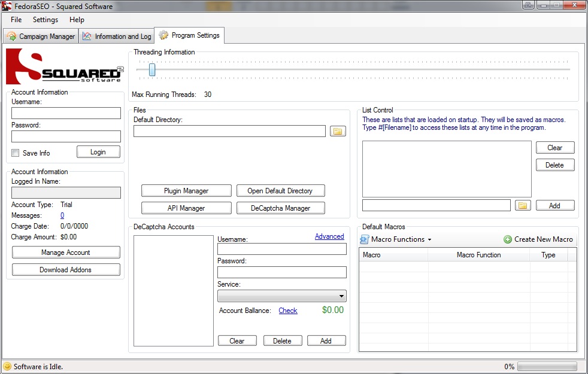
Task: Click the account Username field
Action: pyautogui.click(x=66, y=113)
